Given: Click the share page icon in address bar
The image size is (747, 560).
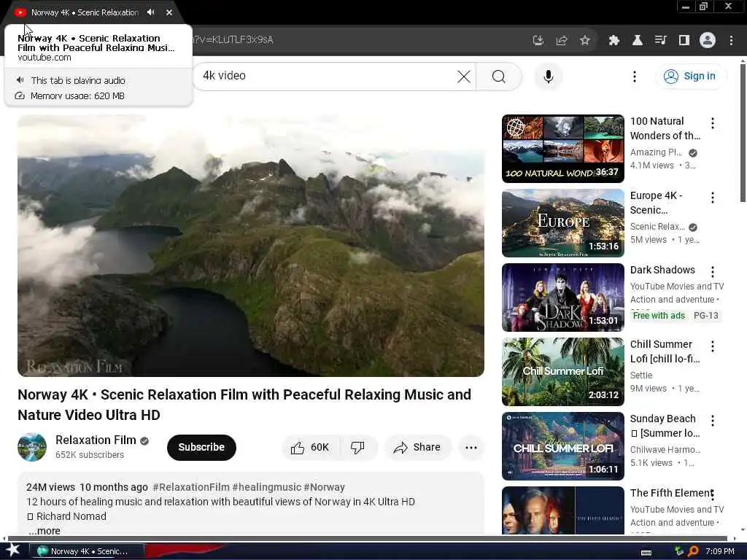Looking at the screenshot, I should point(562,40).
